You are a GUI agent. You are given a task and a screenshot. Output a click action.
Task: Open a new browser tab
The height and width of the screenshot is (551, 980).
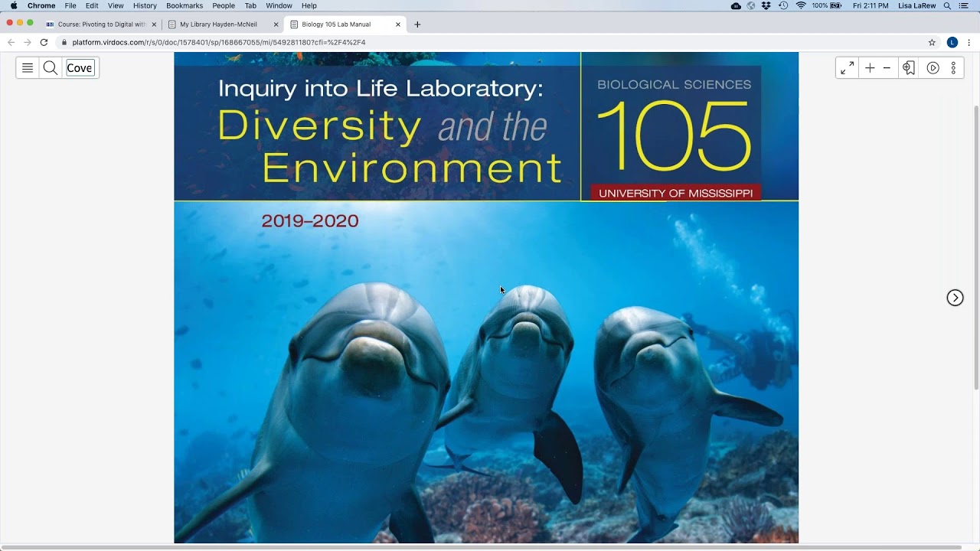(x=417, y=24)
